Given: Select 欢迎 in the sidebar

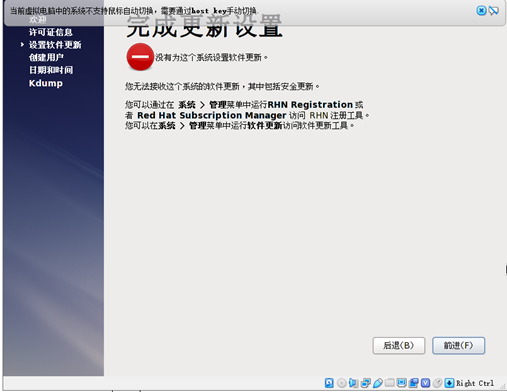Looking at the screenshot, I should point(38,20).
